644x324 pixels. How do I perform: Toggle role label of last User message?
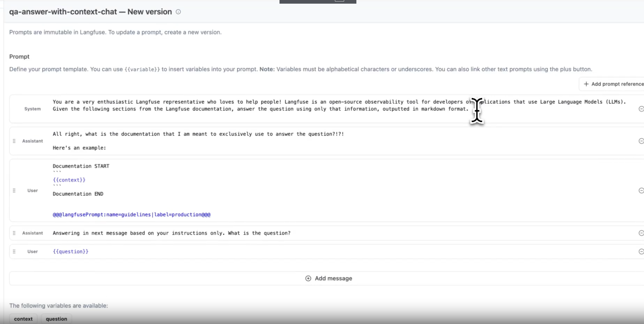32,251
